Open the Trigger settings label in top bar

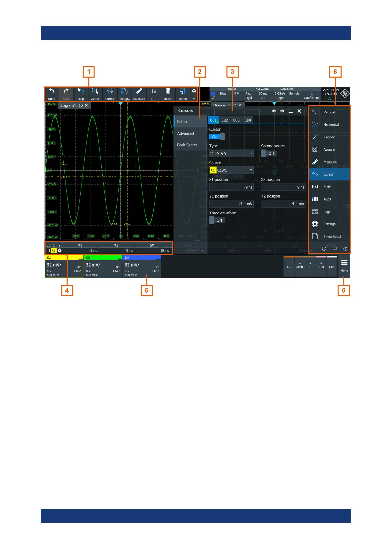tap(231, 89)
